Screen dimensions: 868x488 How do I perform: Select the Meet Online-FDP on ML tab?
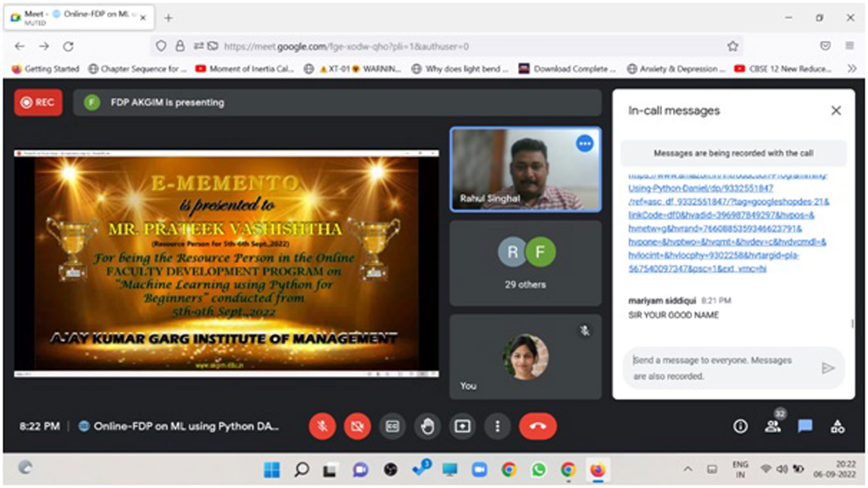click(x=78, y=18)
